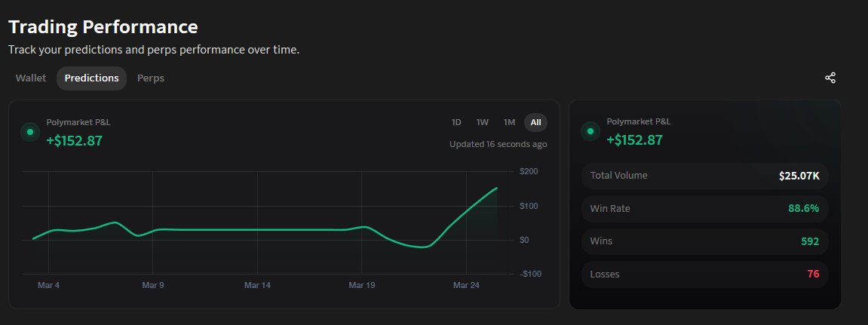The height and width of the screenshot is (325, 868).
Task: Click the $0 y-axis label
Action: click(524, 240)
